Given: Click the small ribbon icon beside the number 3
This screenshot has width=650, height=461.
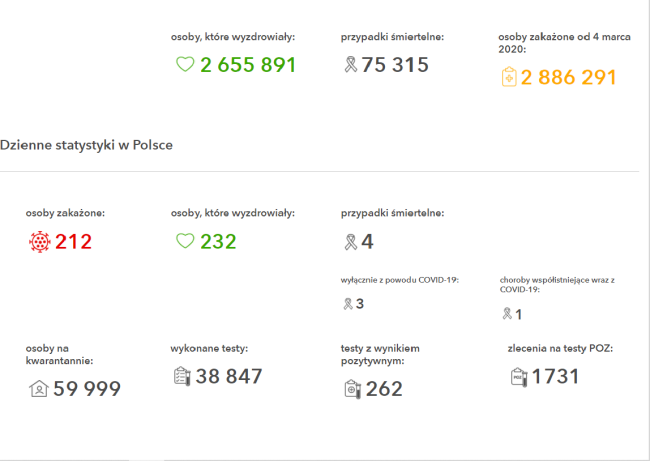Looking at the screenshot, I should (x=347, y=303).
